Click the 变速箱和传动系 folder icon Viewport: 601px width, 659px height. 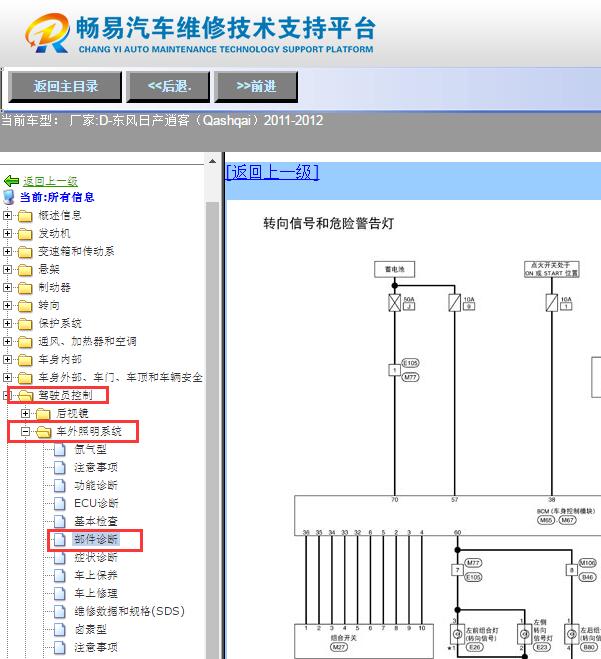tap(25, 252)
